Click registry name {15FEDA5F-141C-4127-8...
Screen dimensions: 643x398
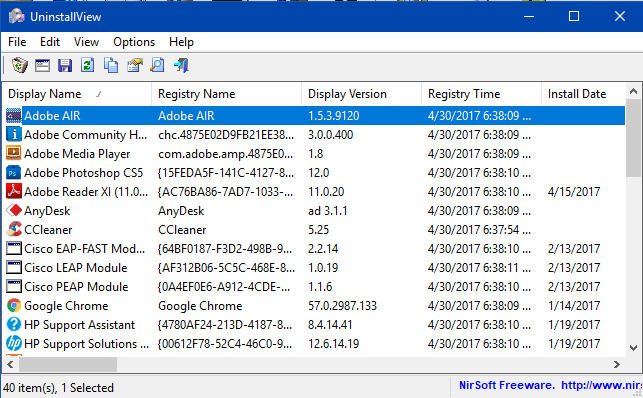click(x=226, y=173)
